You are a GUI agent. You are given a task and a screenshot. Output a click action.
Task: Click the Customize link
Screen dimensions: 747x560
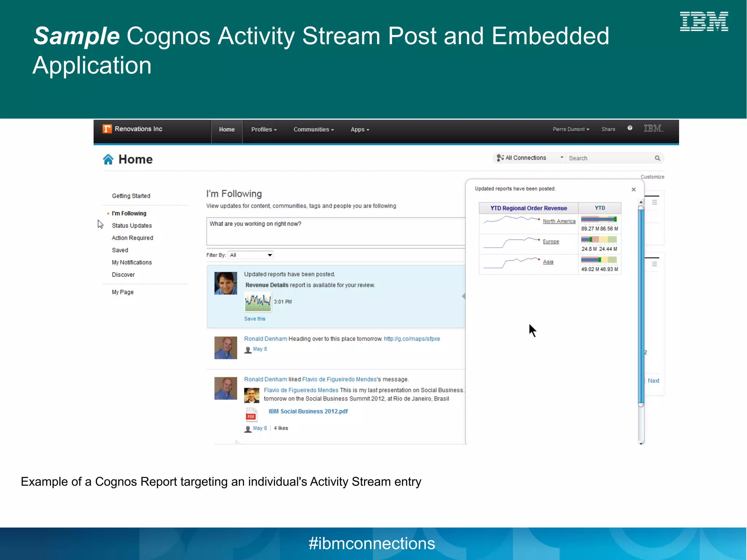(653, 177)
